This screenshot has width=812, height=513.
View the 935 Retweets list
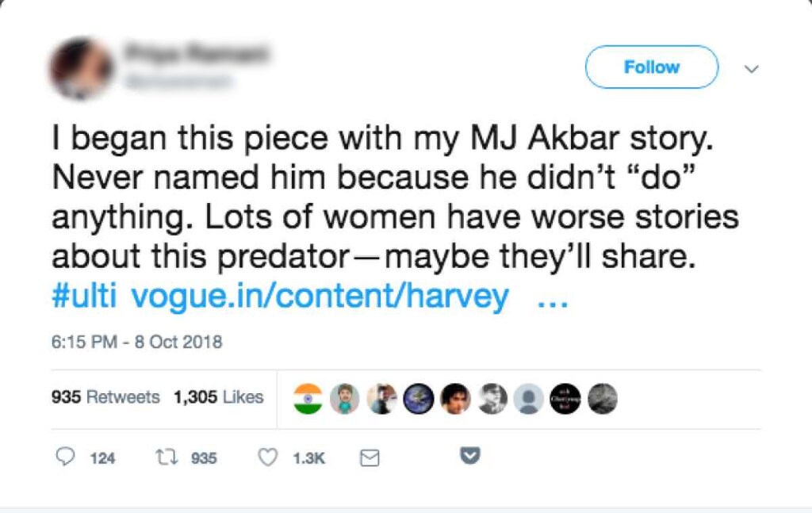pyautogui.click(x=105, y=397)
